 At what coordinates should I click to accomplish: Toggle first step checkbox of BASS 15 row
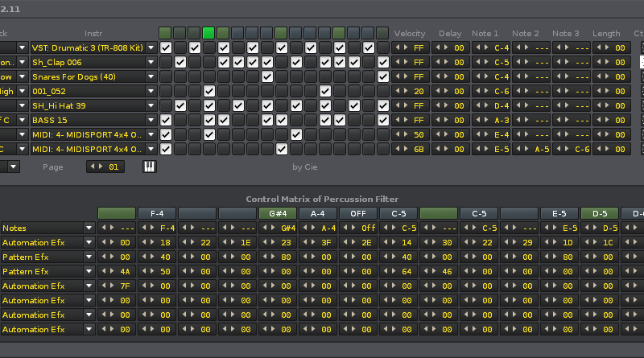165,120
